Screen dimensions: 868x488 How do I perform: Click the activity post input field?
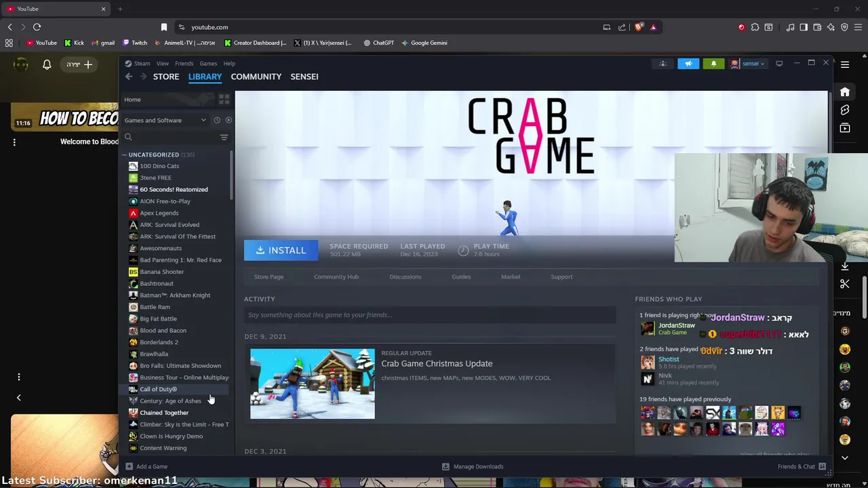(430, 314)
